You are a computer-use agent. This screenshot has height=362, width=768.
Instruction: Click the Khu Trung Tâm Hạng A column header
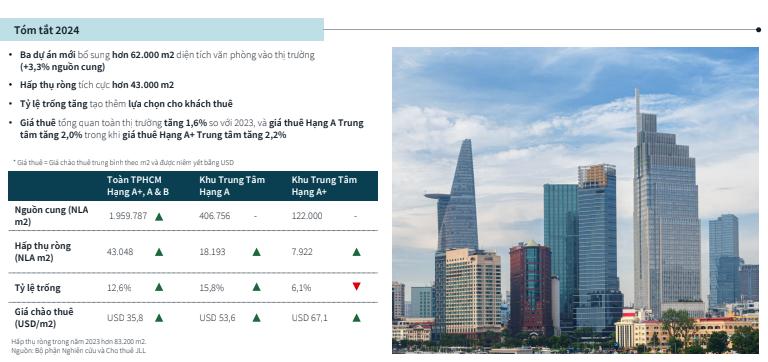tap(232, 186)
